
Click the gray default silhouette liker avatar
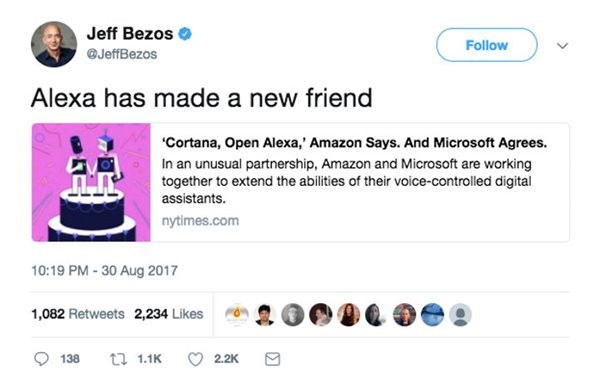tap(460, 315)
